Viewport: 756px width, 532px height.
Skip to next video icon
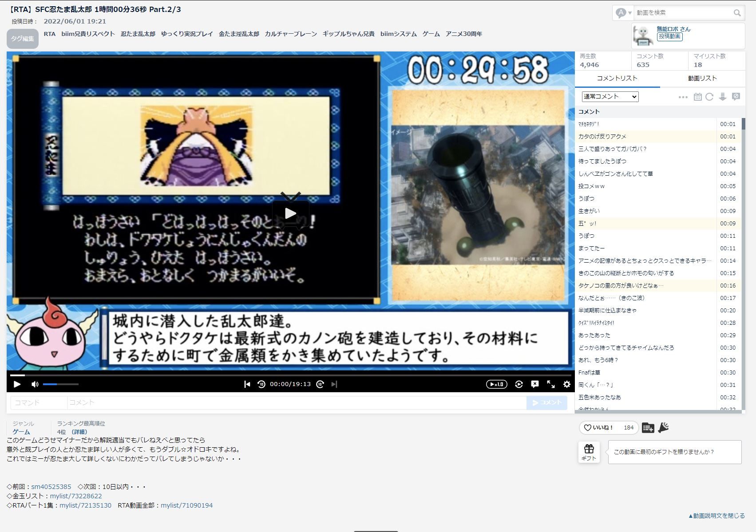click(334, 384)
